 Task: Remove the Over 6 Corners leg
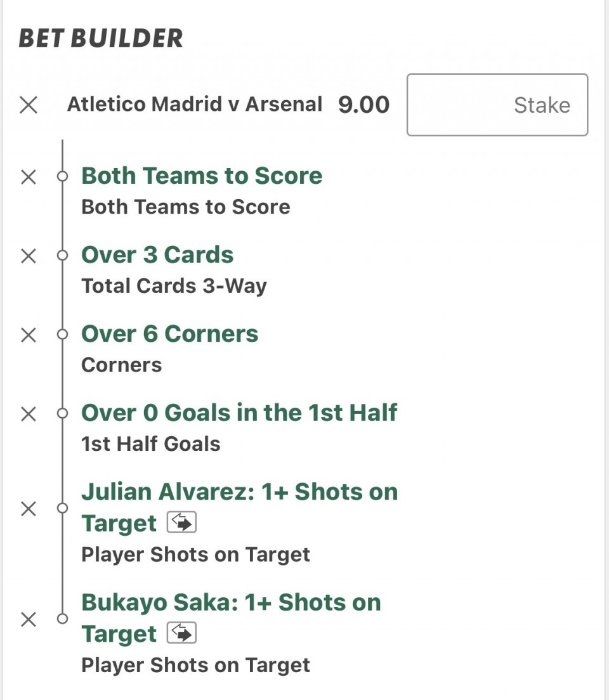(x=29, y=335)
